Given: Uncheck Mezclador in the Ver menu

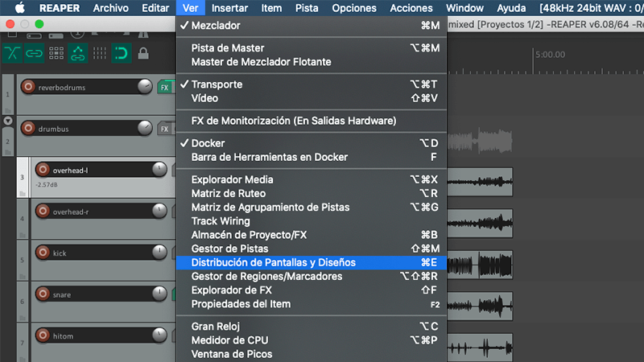Looking at the screenshot, I should (x=214, y=26).
